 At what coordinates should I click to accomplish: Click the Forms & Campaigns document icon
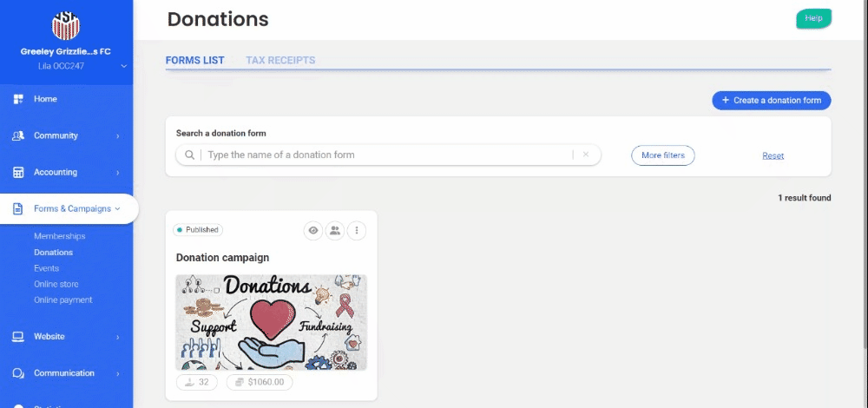pyautogui.click(x=18, y=208)
